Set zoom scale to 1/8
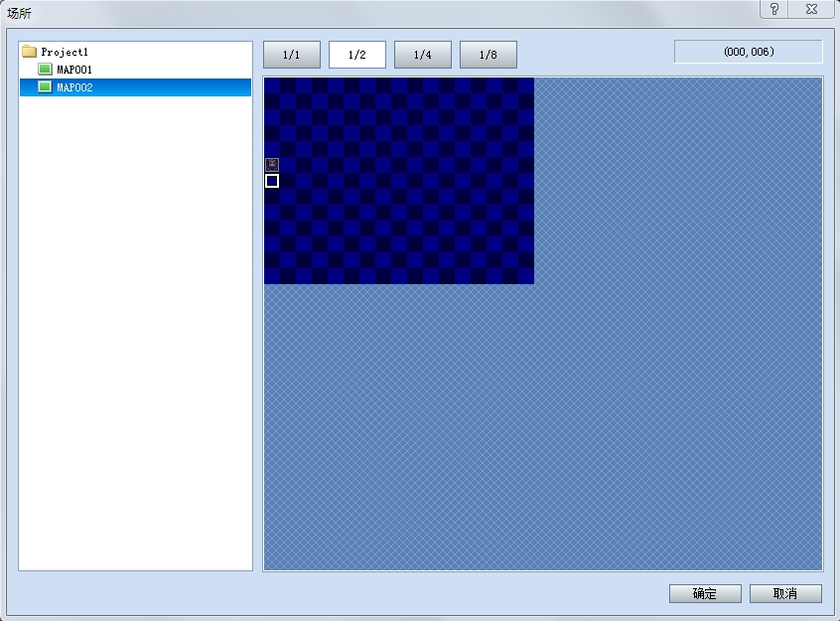The width and height of the screenshot is (840, 621). [x=489, y=55]
